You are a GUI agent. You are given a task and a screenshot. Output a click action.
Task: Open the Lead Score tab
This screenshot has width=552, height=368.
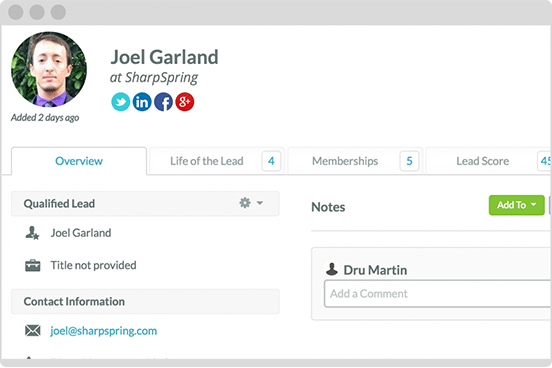click(x=489, y=161)
